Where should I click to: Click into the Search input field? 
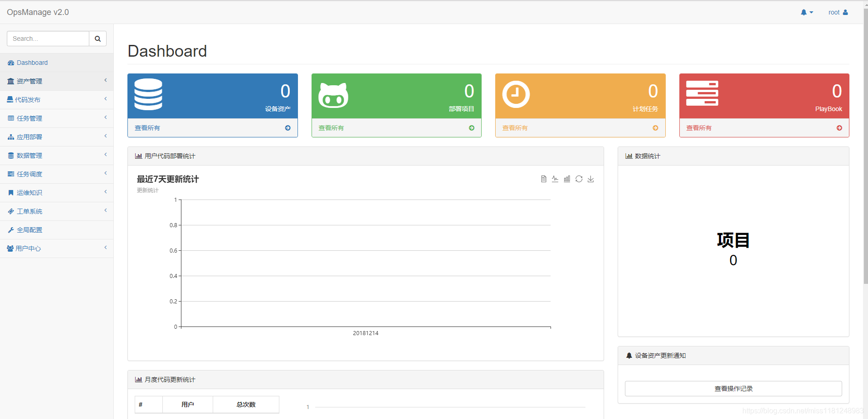pos(48,39)
